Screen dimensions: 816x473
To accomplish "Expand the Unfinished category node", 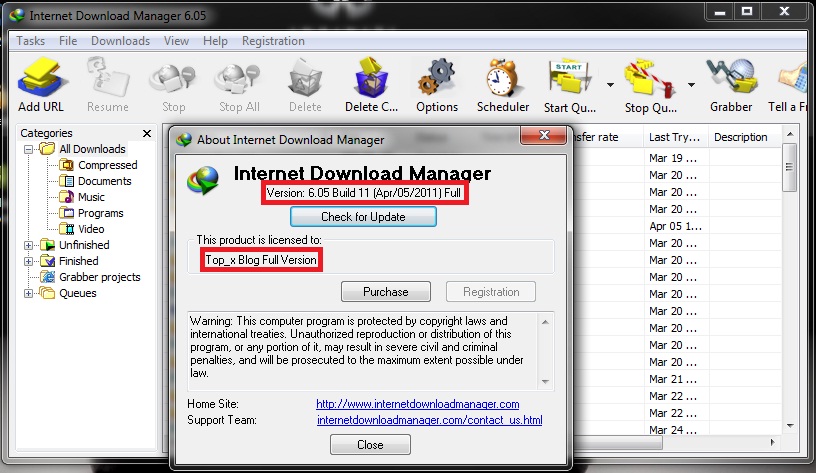I will (29, 245).
